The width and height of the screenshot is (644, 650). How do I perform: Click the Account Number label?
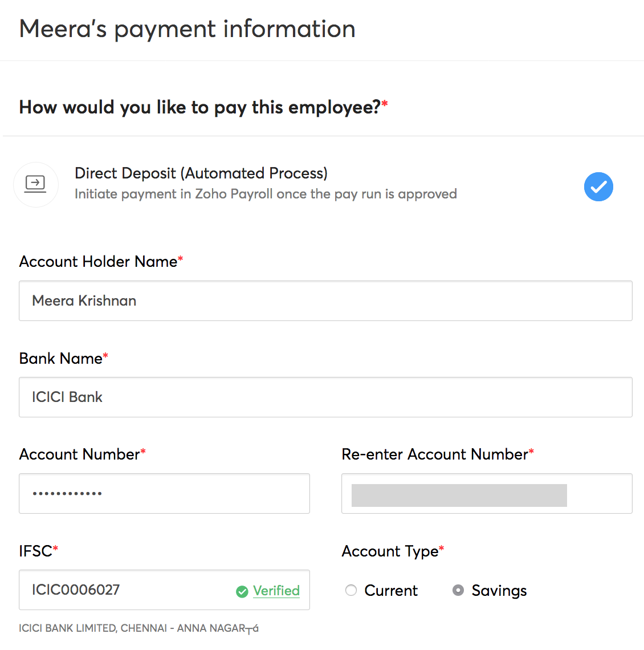(77, 454)
